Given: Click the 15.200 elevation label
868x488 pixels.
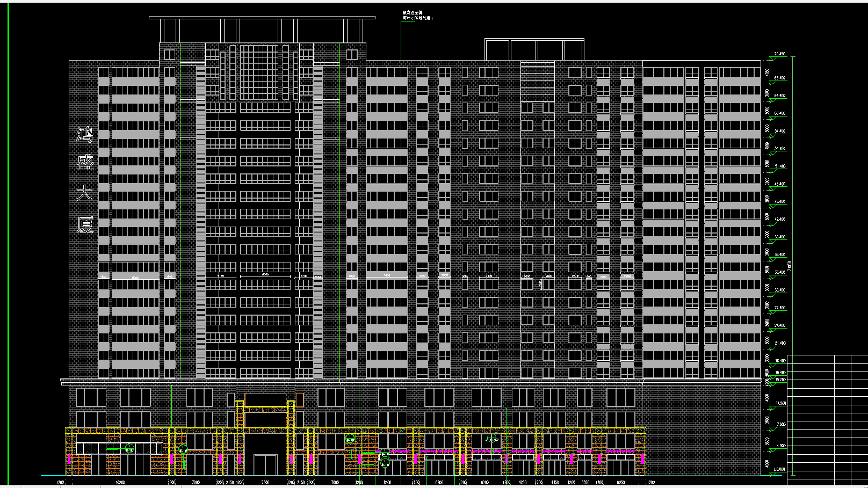Looking at the screenshot, I should pyautogui.click(x=780, y=380).
